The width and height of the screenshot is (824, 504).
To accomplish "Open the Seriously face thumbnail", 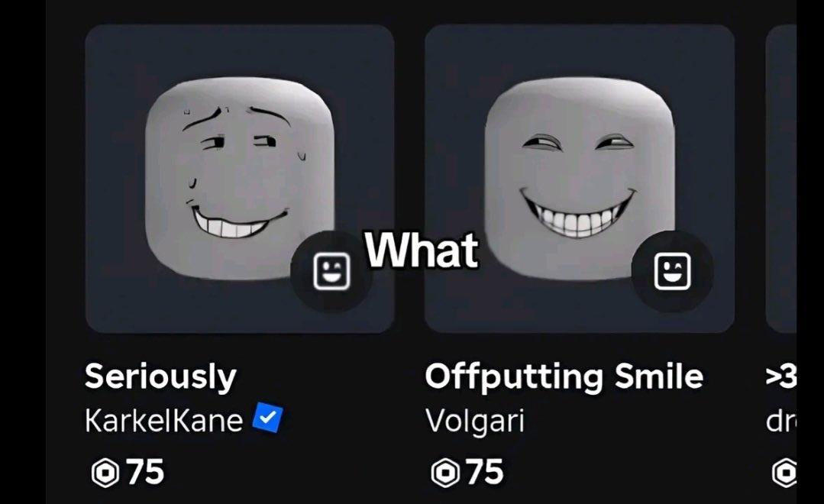I will pos(240,179).
